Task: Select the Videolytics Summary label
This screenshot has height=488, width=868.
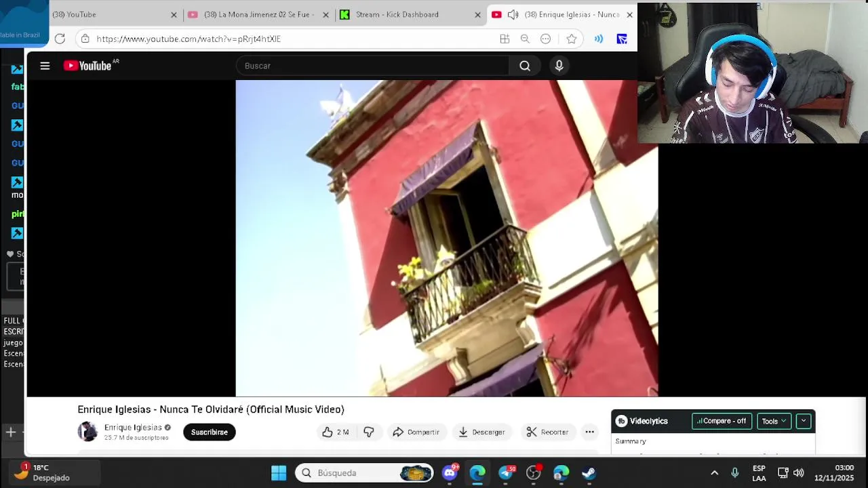Action: click(631, 441)
